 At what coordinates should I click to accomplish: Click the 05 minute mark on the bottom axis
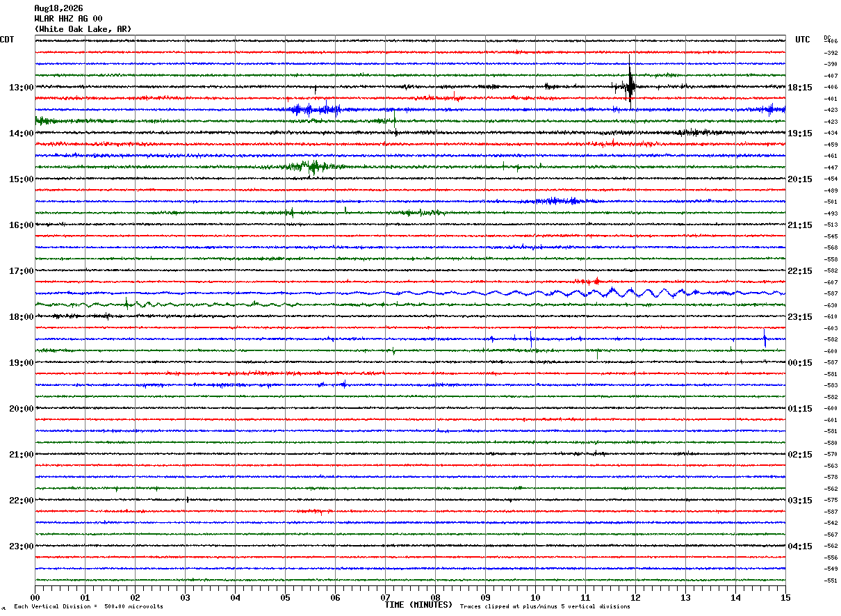click(285, 598)
